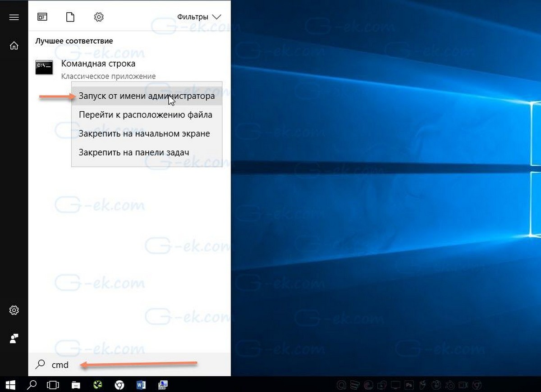Screen dimensions: 541x392
Task: Choose Закрепить на начальном экране
Action: pos(147,134)
